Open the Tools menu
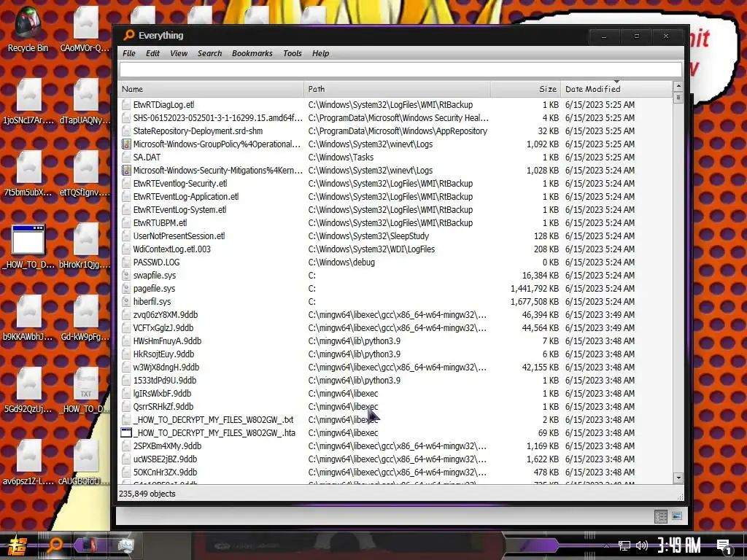This screenshot has height=560, width=747. (292, 53)
